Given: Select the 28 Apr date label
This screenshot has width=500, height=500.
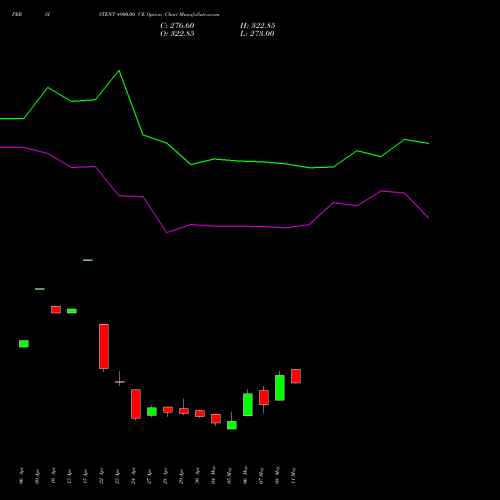Looking at the screenshot, I should [x=166, y=476].
